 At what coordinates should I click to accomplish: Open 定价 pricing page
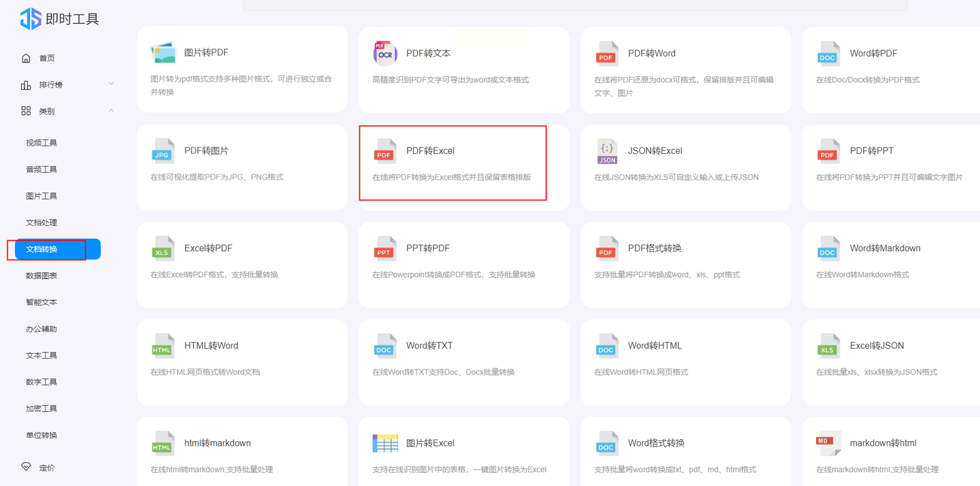[x=47, y=468]
